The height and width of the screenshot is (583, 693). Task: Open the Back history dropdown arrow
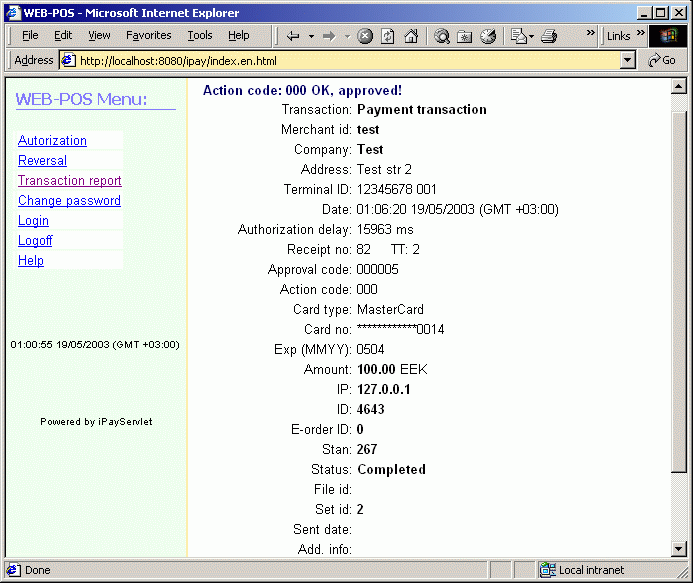pyautogui.click(x=311, y=36)
